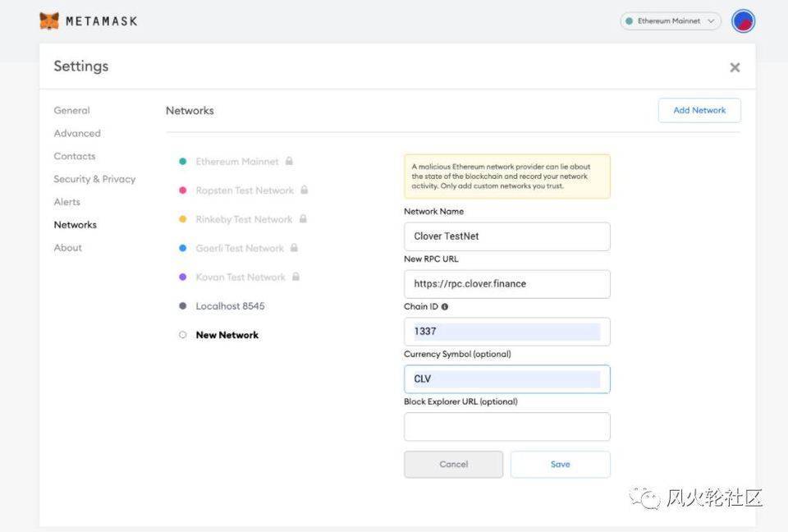788x532 pixels.
Task: Click the Currency Symbol input field
Action: click(x=507, y=379)
